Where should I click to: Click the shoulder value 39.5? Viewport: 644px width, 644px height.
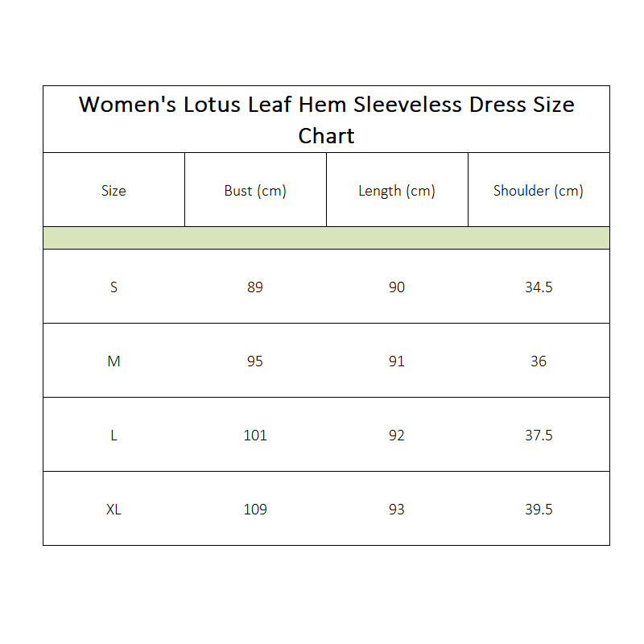click(539, 510)
